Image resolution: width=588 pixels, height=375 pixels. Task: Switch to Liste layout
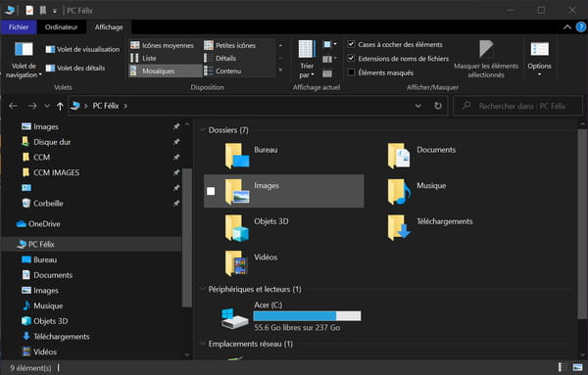(x=143, y=58)
